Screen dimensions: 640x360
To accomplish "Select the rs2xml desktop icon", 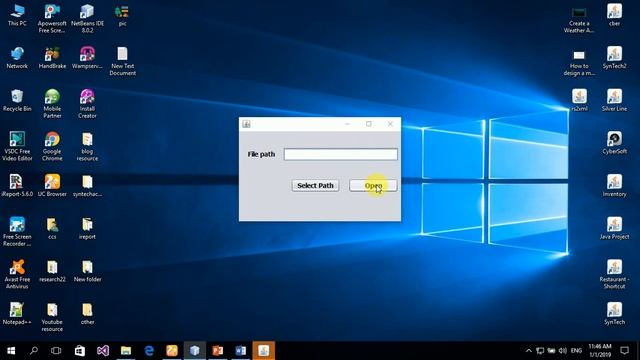I will coord(579,100).
